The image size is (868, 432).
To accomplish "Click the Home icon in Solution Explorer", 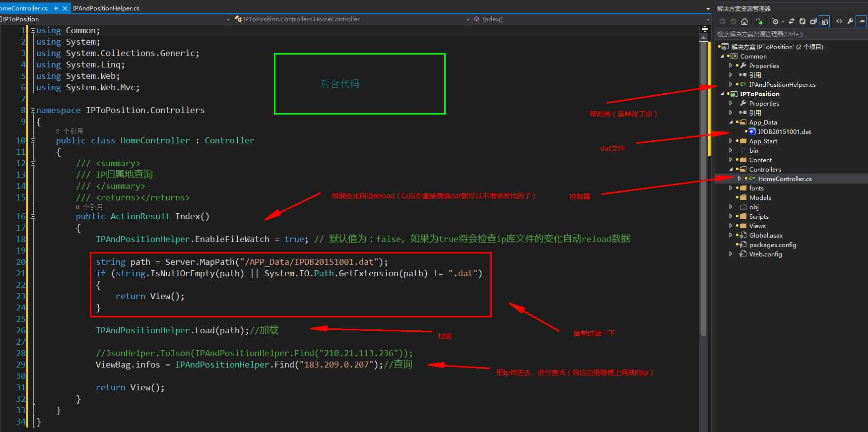I will click(744, 21).
